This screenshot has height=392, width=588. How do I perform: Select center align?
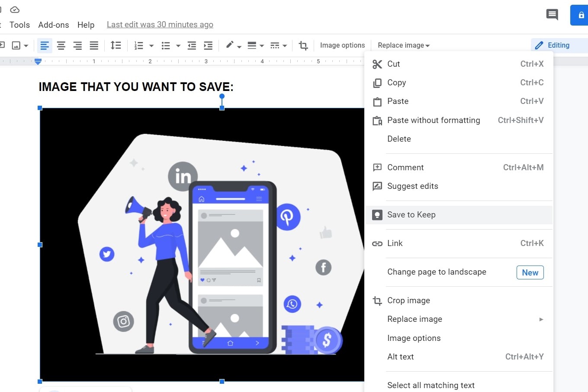(61, 45)
